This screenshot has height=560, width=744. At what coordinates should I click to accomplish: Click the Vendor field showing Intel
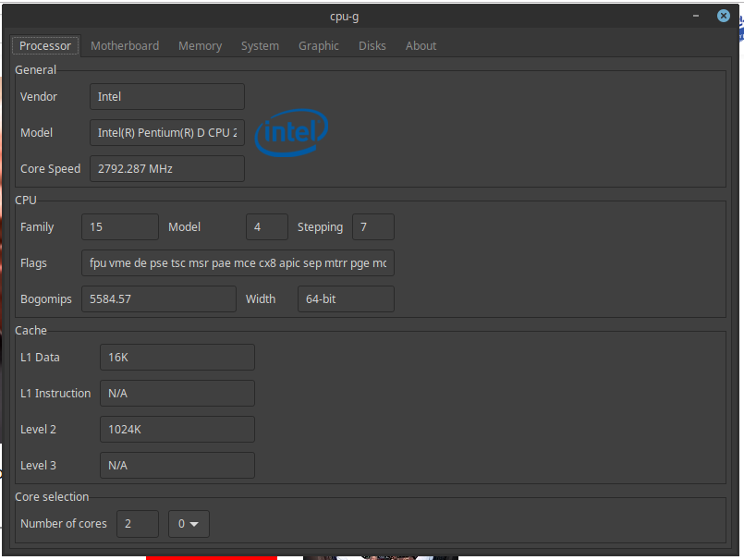coord(167,97)
